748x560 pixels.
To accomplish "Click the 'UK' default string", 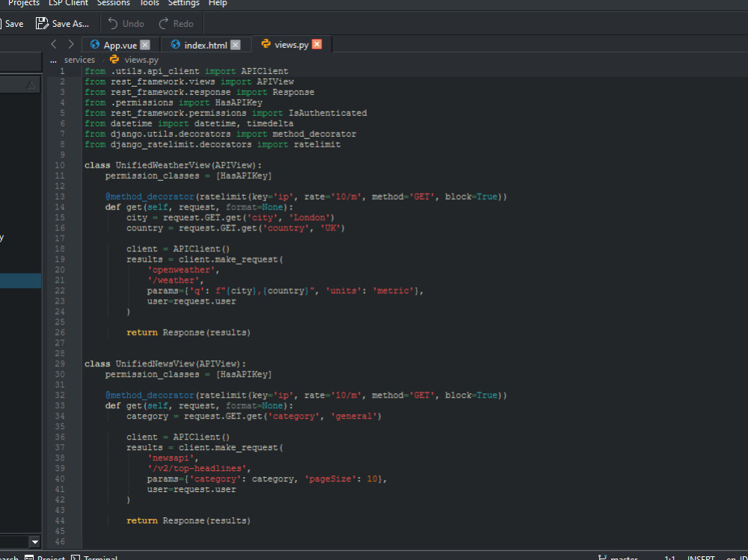I will (330, 228).
